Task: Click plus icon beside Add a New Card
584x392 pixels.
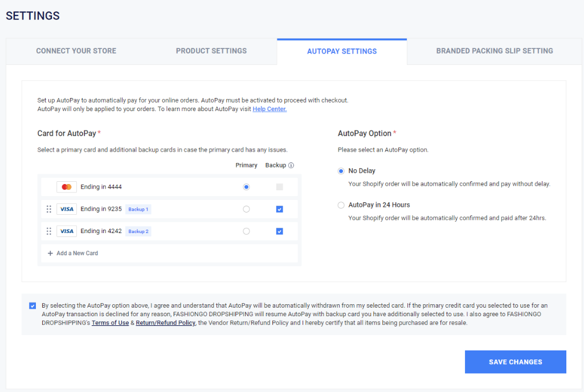Action: click(50, 253)
